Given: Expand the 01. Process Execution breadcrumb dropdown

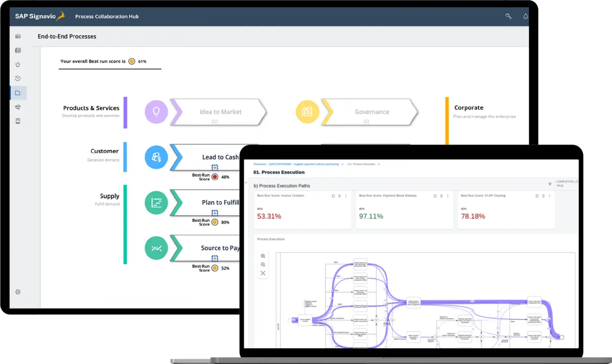Looking at the screenshot, I should 379,164.
